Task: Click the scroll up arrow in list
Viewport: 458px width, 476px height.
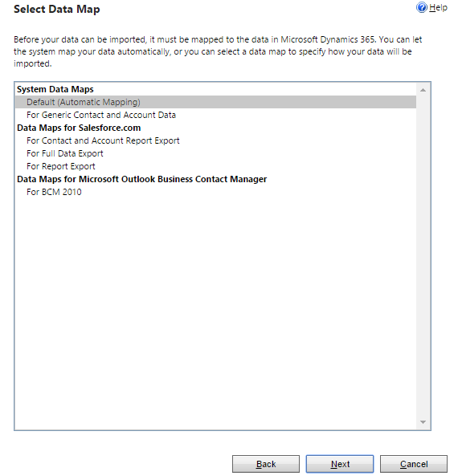Action: pyautogui.click(x=423, y=90)
